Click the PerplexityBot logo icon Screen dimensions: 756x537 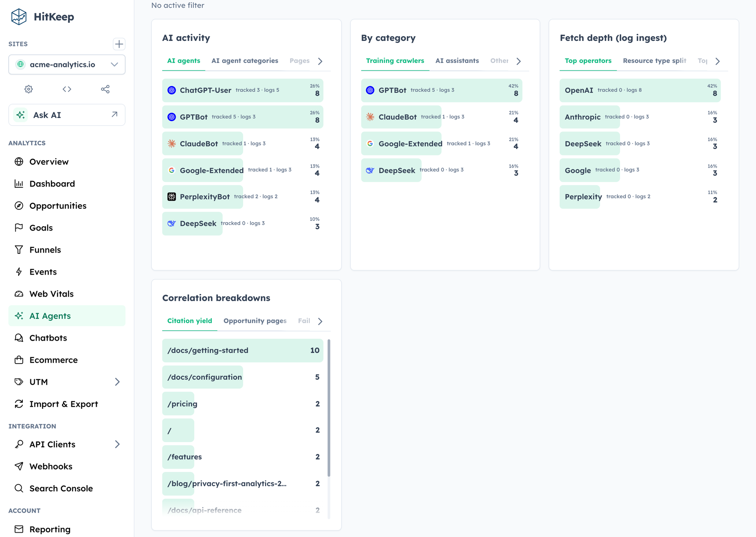coord(172,197)
